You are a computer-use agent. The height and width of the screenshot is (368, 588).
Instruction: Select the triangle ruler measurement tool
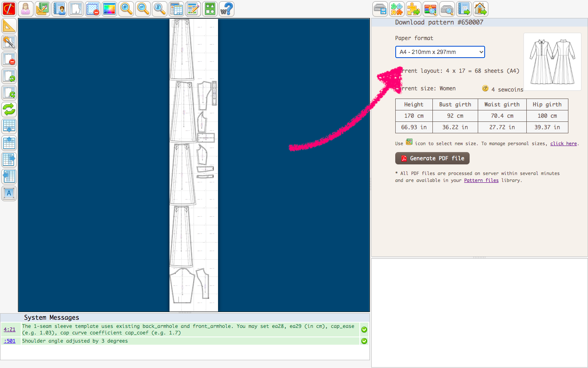coord(9,26)
